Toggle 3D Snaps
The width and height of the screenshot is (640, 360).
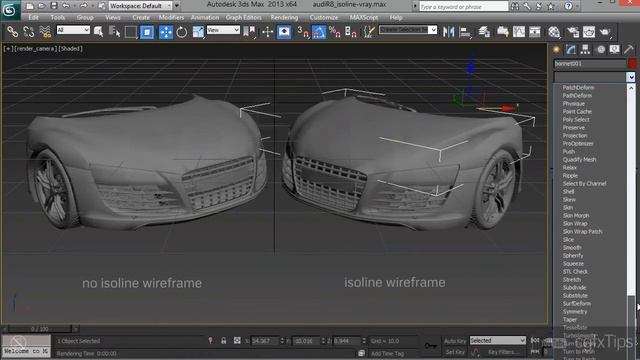(x=303, y=31)
